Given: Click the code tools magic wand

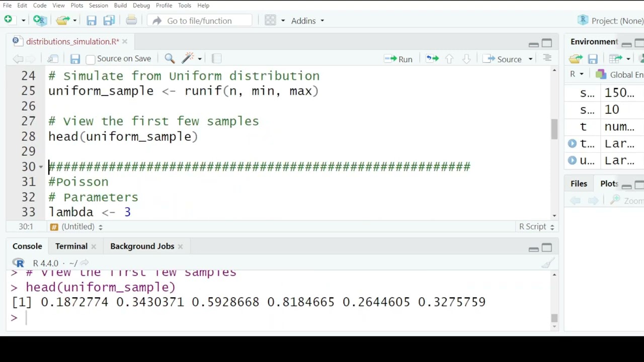Looking at the screenshot, I should [188, 58].
